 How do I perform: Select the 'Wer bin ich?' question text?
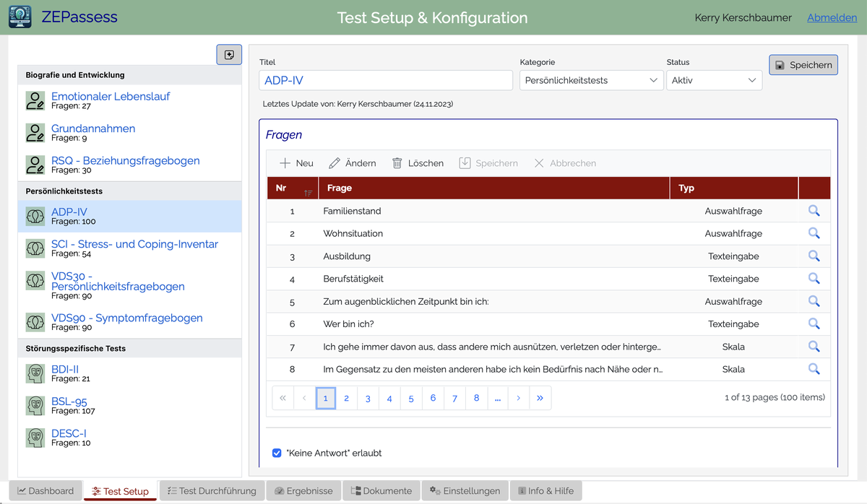pos(349,324)
